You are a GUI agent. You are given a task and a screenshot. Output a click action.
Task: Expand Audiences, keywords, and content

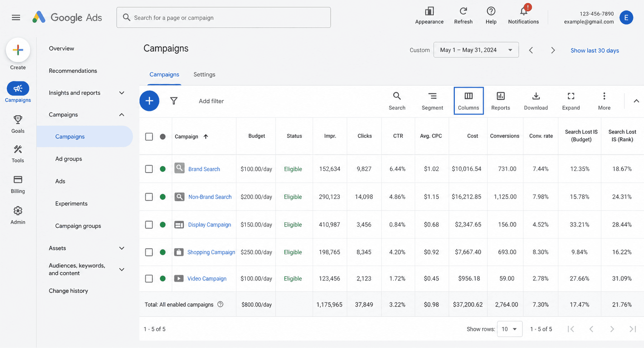pyautogui.click(x=122, y=269)
